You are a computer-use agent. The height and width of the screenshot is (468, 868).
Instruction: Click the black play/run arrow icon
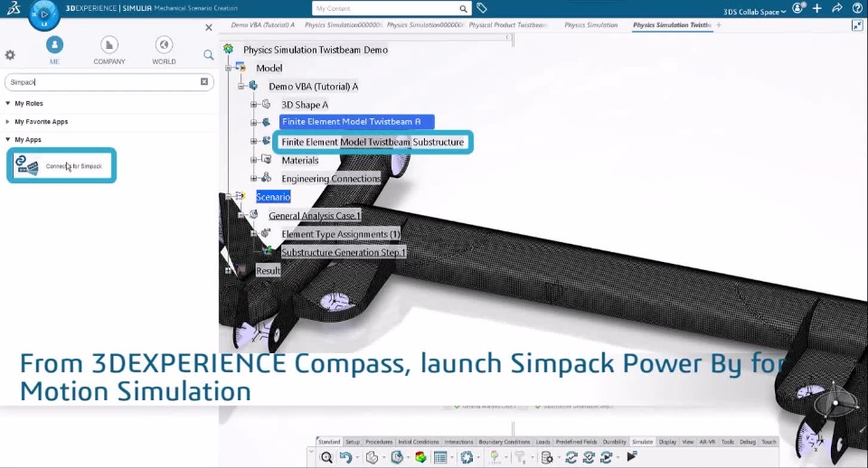[632, 456]
